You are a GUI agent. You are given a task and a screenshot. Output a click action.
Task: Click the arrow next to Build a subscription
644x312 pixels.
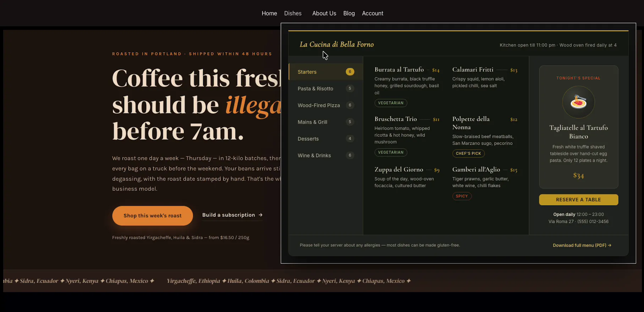261,215
